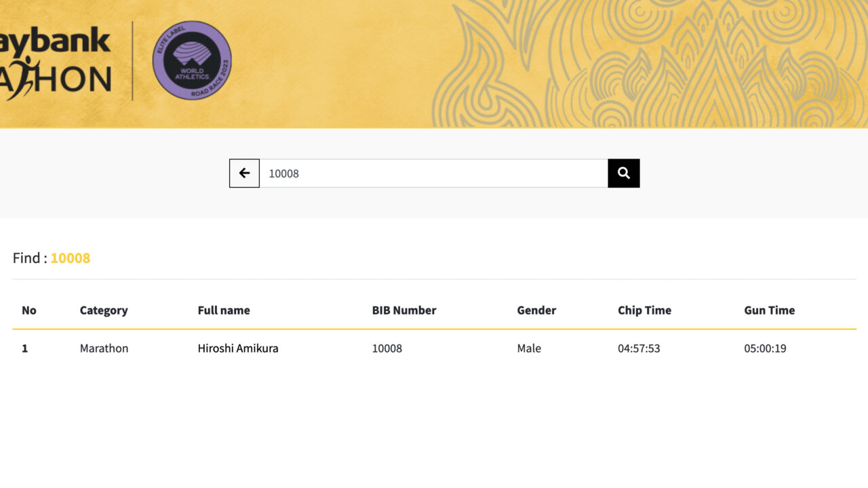Click the magnifying glass search button

(624, 174)
